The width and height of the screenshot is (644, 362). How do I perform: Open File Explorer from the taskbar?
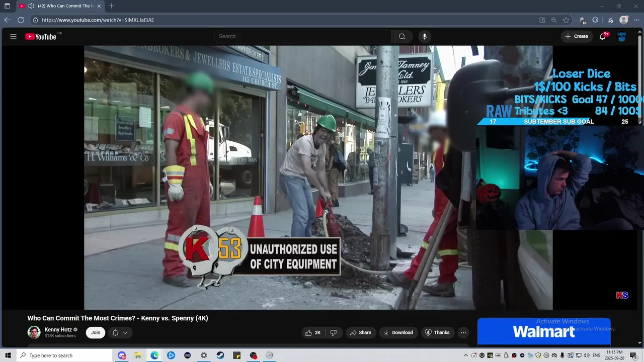[x=138, y=355]
